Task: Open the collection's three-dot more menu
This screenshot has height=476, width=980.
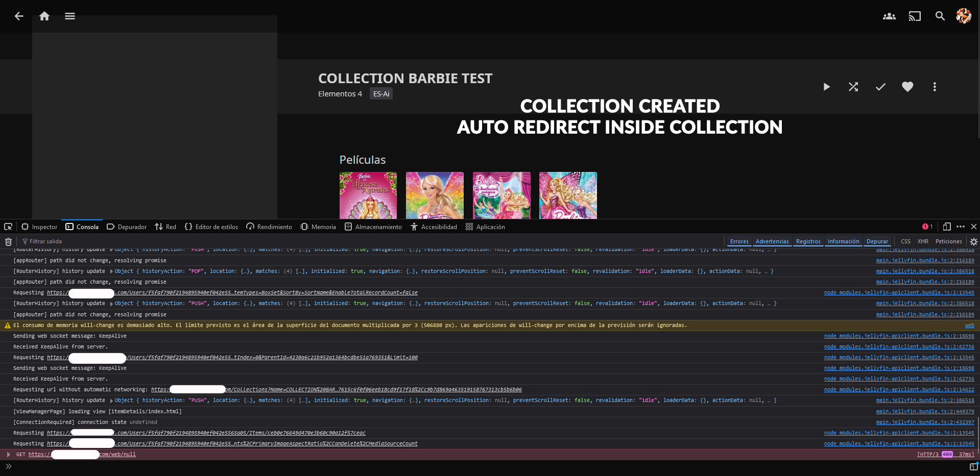Action: tap(935, 87)
